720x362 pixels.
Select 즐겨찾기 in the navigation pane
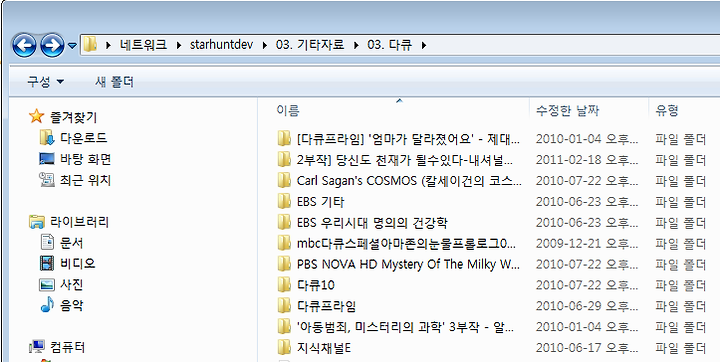73,117
